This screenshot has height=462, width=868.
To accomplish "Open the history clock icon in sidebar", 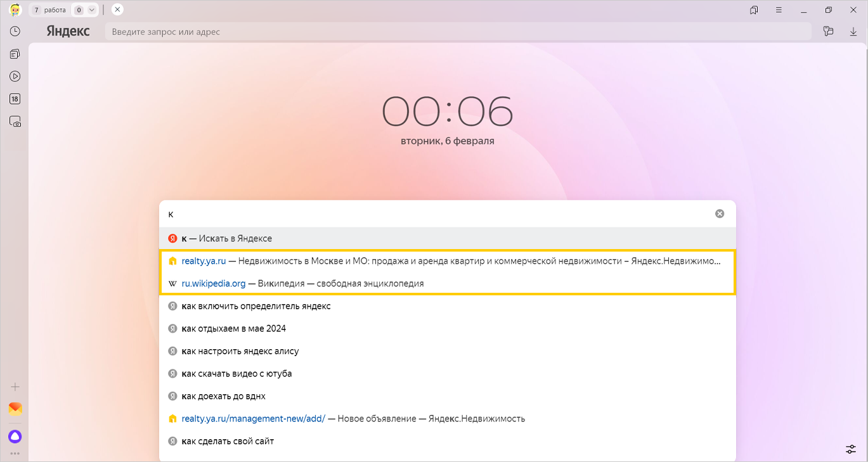I will (x=15, y=31).
